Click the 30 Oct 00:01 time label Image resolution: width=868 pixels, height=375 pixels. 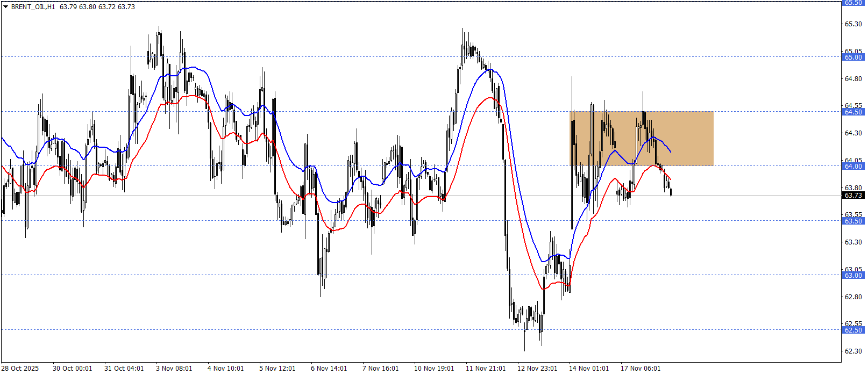[72, 369]
